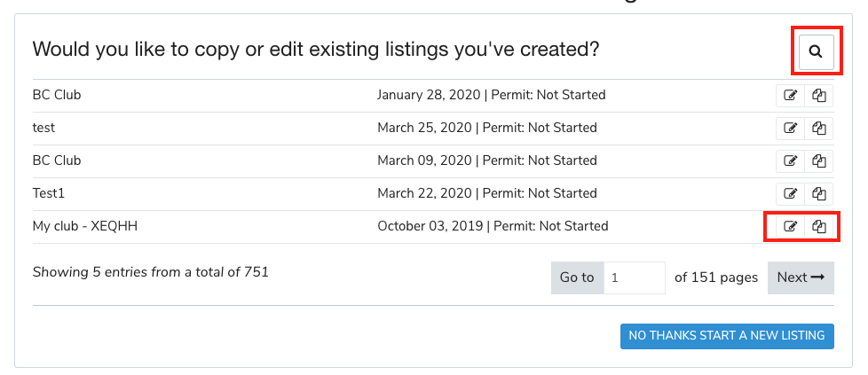Edit the 'My club - XEQHH' listing
This screenshot has width=868, height=375.
pyautogui.click(x=790, y=227)
